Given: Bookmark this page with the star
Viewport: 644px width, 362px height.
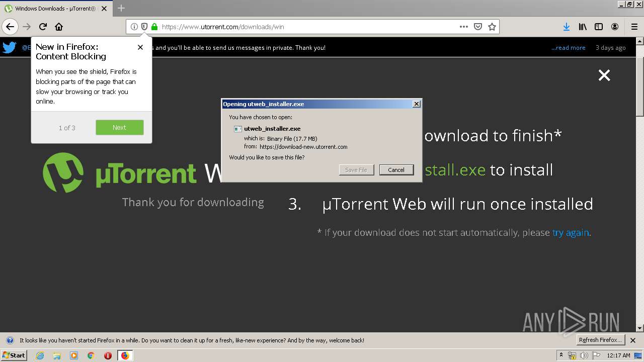Looking at the screenshot, I should [x=492, y=27].
